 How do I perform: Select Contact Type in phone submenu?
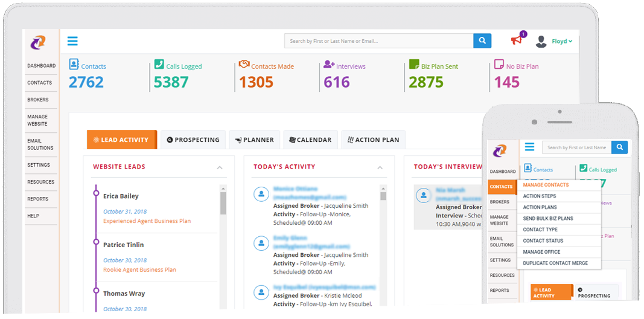pos(559,230)
